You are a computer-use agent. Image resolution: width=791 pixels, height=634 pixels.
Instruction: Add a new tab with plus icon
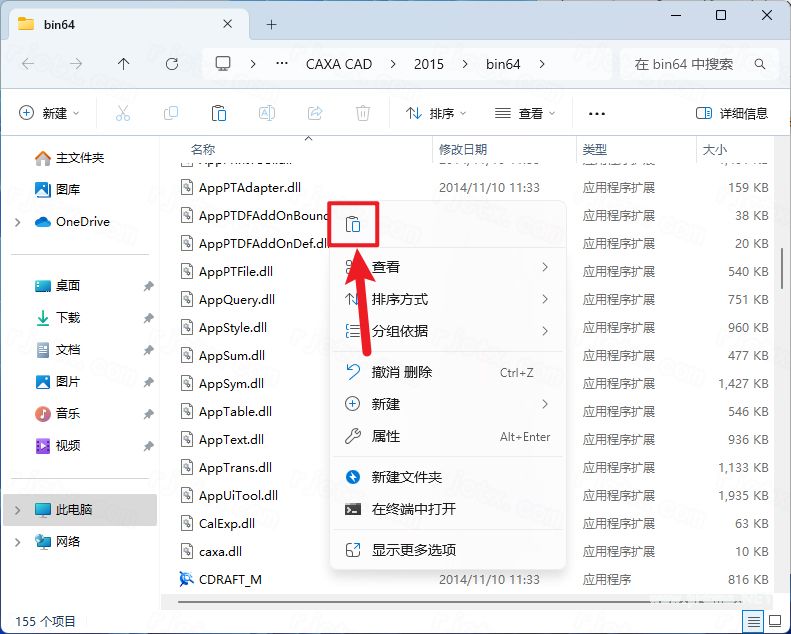point(271,24)
